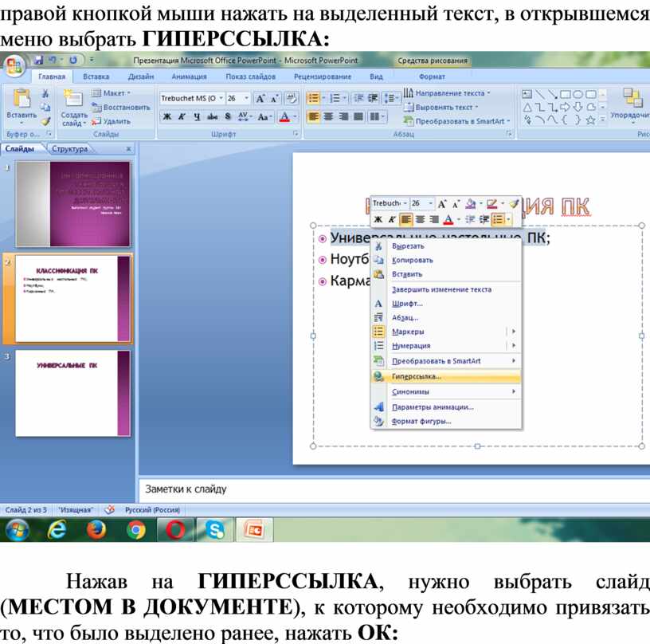The image size is (650, 644).
Task: Click ribbon font color red A swatch
Action: coord(284,117)
